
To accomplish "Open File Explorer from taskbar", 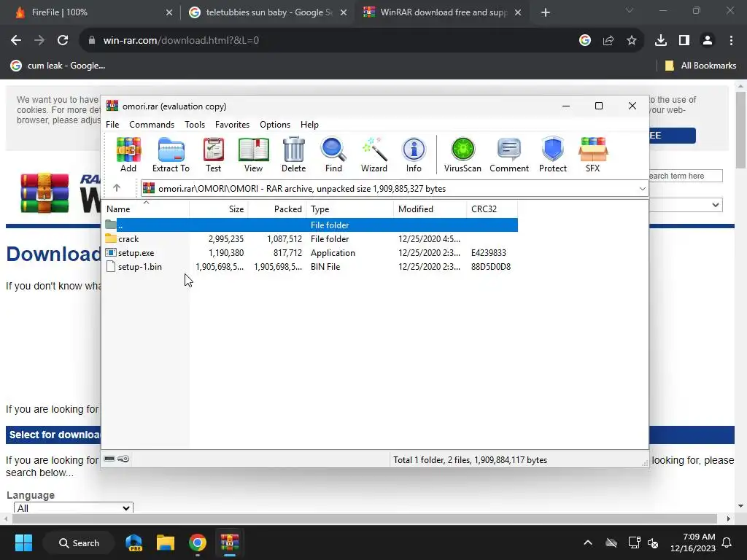I will pyautogui.click(x=166, y=542).
